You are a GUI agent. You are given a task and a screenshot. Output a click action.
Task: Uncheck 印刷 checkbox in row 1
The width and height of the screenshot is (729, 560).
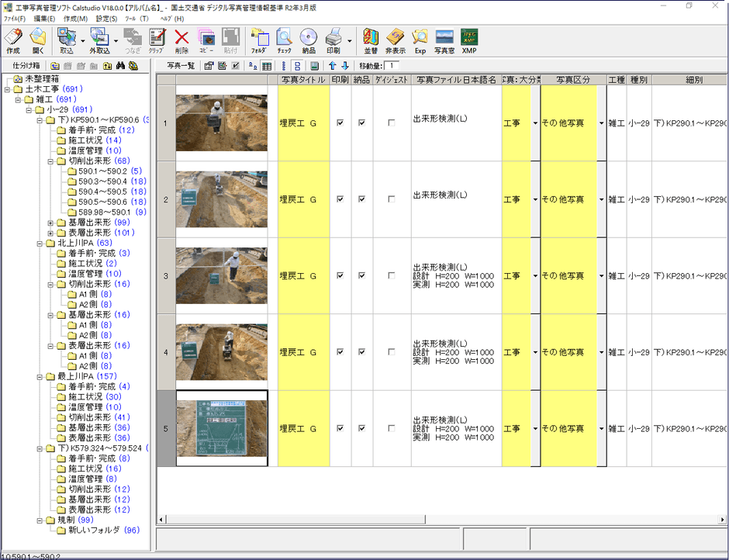[342, 122]
